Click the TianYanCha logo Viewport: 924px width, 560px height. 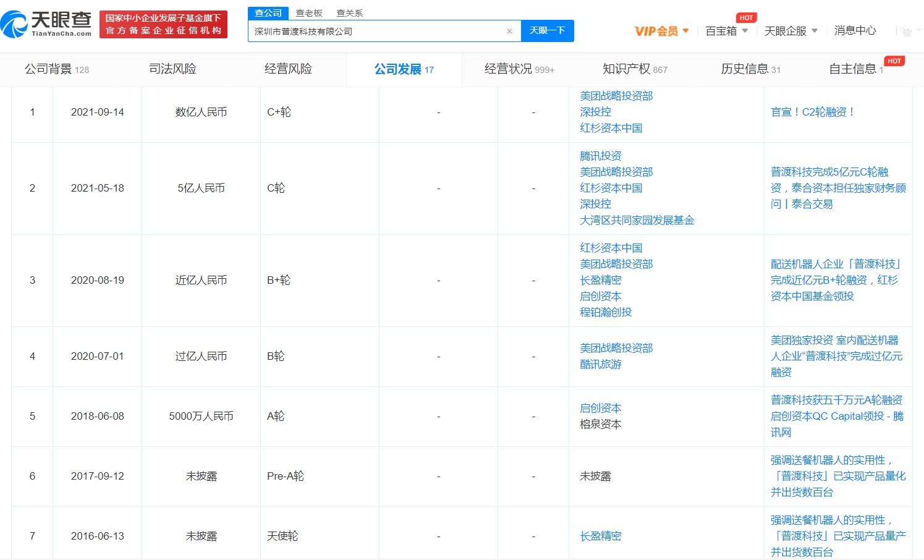pos(46,24)
